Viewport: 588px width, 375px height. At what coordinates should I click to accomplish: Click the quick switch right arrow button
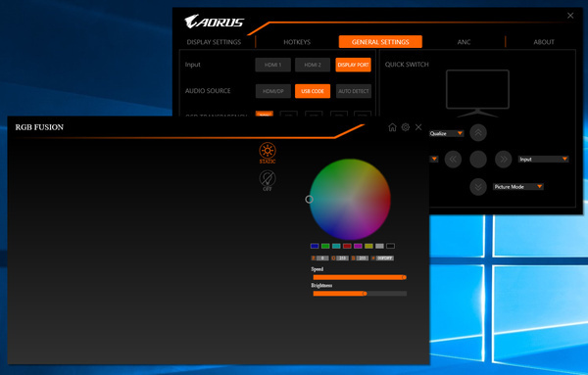(x=504, y=160)
